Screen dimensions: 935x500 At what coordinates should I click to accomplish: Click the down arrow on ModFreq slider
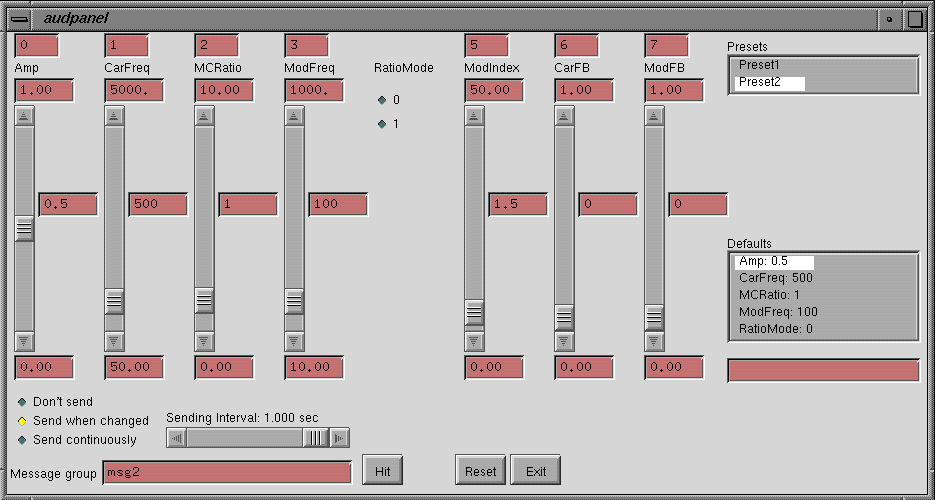294,341
